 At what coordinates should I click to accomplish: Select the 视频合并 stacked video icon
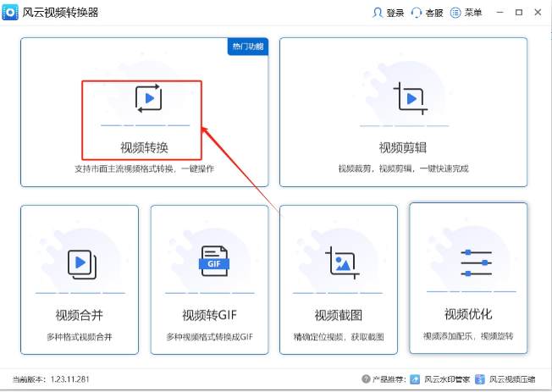pyautogui.click(x=82, y=264)
